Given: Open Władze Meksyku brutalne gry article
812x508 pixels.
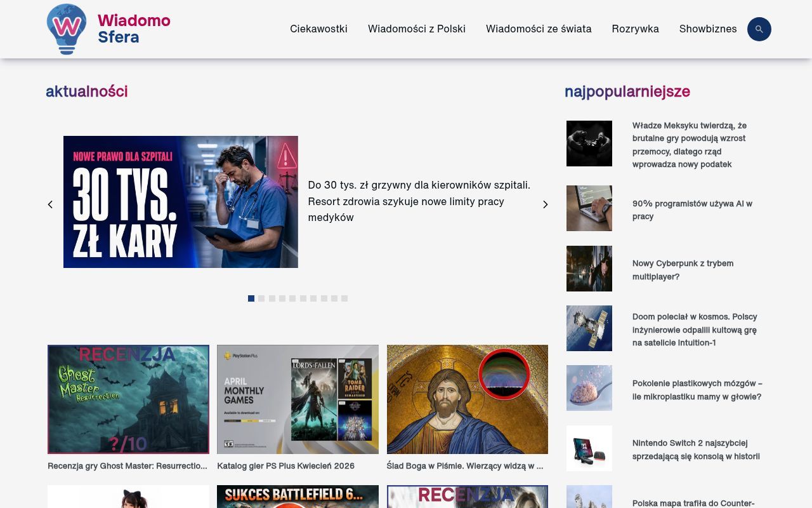Looking at the screenshot, I should 690,145.
